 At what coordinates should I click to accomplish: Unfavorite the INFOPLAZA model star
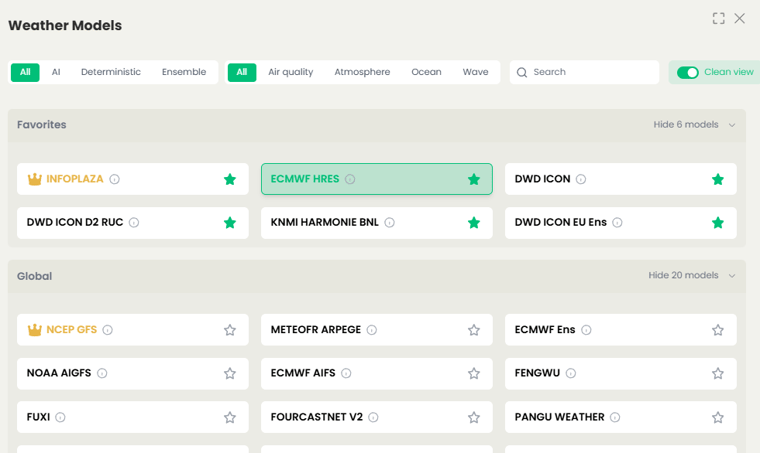coord(230,179)
